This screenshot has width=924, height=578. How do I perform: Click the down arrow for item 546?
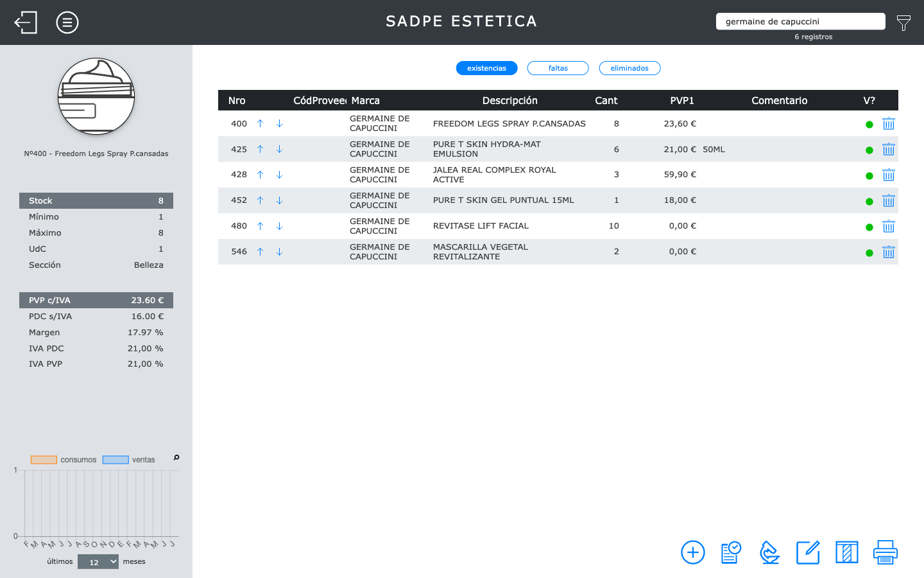tap(279, 252)
